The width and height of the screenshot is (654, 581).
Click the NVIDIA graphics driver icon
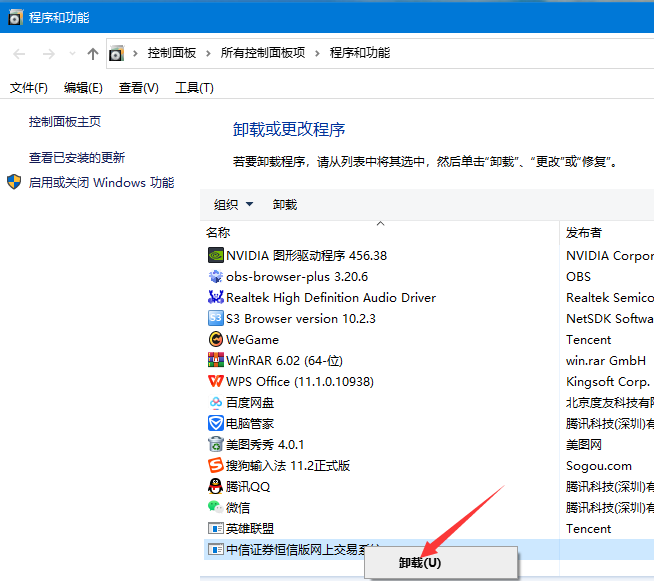216,255
